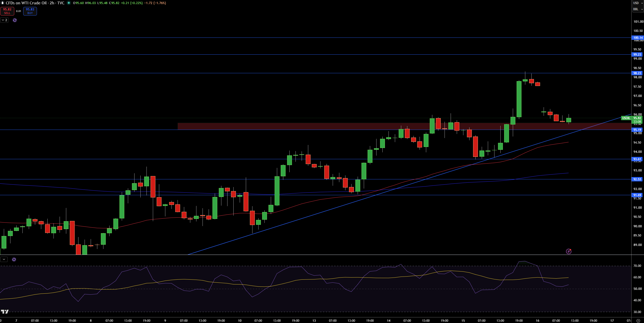The height and width of the screenshot is (323, 644).
Task: Click the 30.00 RSI scale label
Action: 637,312
